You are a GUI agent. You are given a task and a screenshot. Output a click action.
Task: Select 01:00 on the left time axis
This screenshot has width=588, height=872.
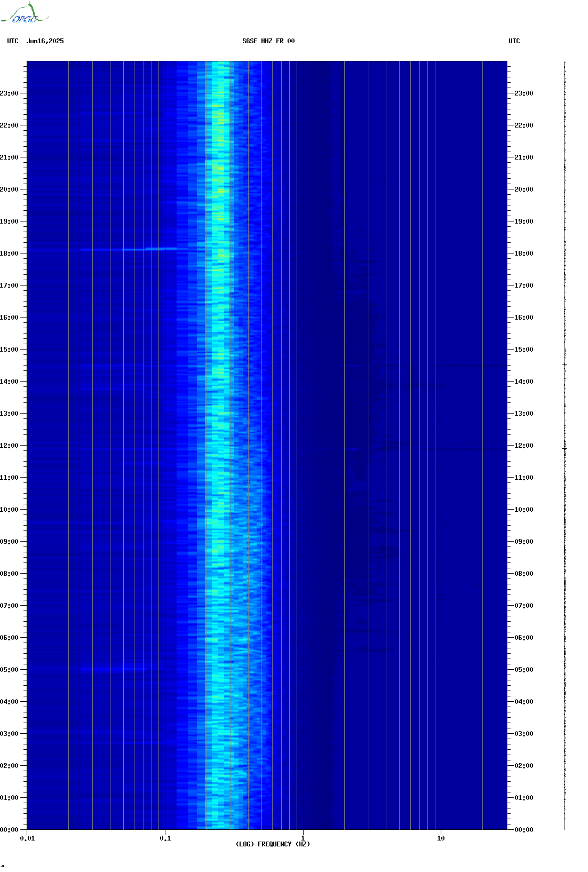click(x=9, y=798)
